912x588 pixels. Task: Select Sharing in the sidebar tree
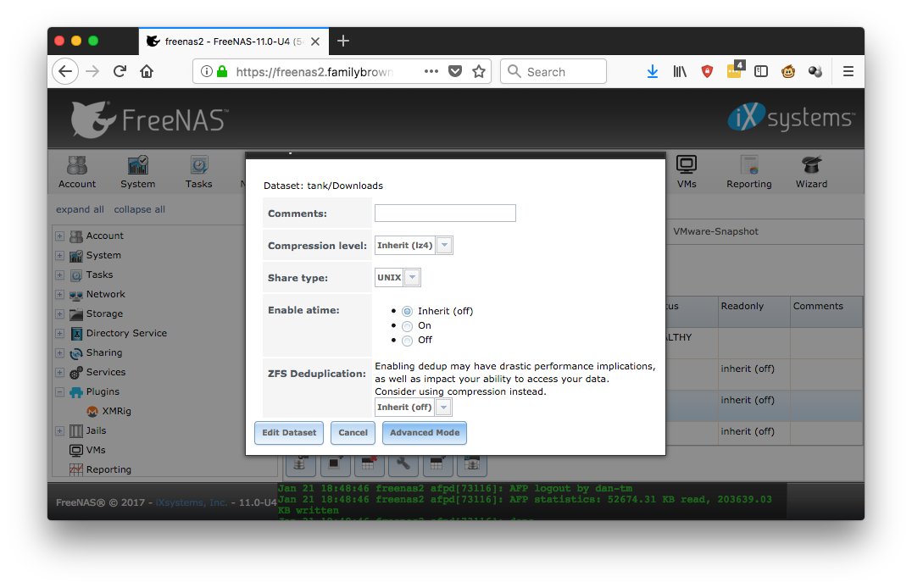pos(104,352)
